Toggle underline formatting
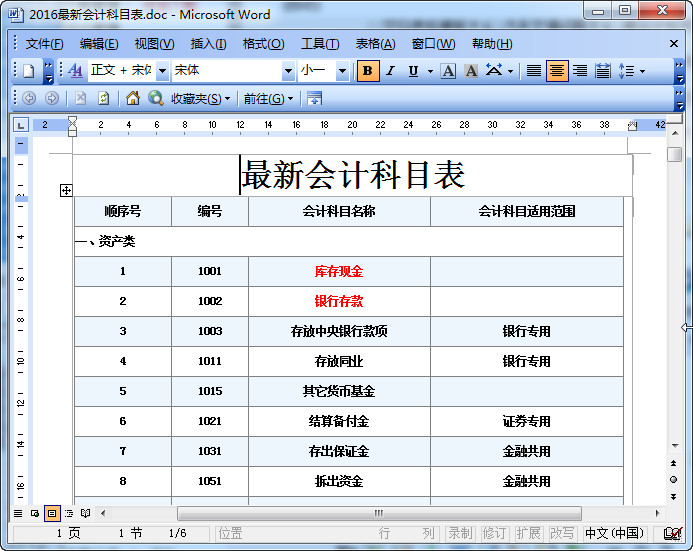Viewport: 693px width, 551px height. point(413,71)
